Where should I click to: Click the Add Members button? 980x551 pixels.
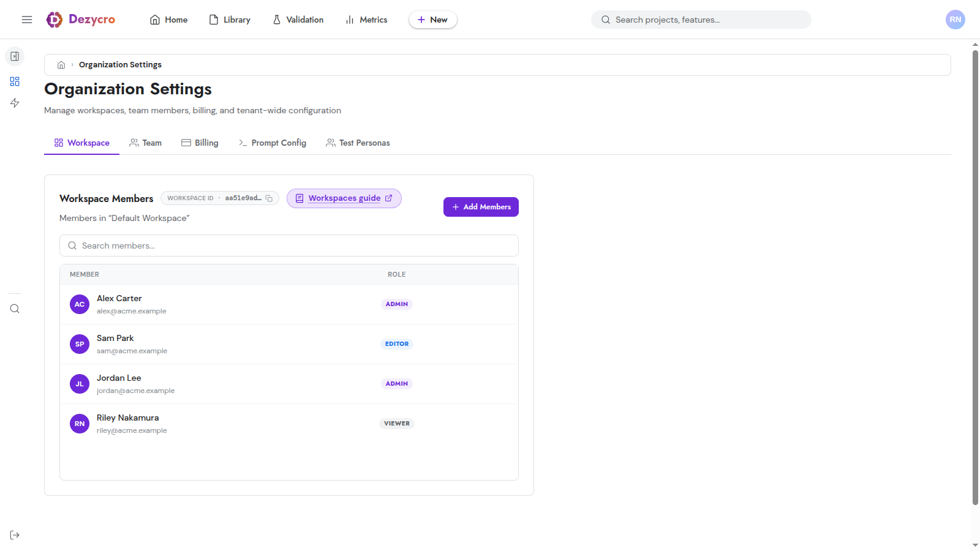481,207
